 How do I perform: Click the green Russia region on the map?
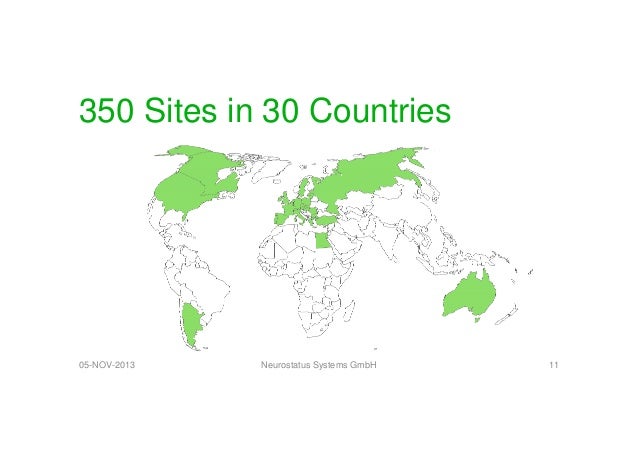366,175
